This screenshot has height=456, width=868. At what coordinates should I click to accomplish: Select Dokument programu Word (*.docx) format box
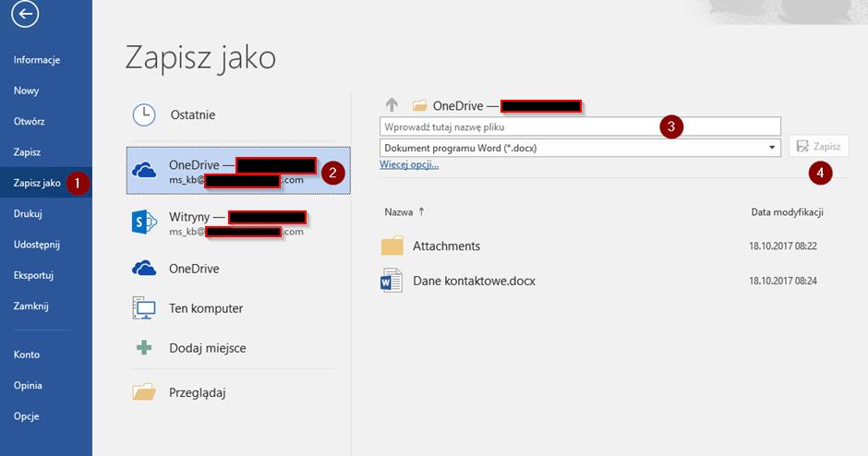tap(580, 148)
